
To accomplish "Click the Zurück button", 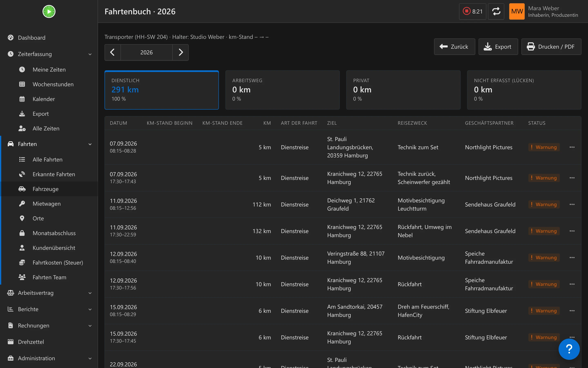I will (x=454, y=47).
